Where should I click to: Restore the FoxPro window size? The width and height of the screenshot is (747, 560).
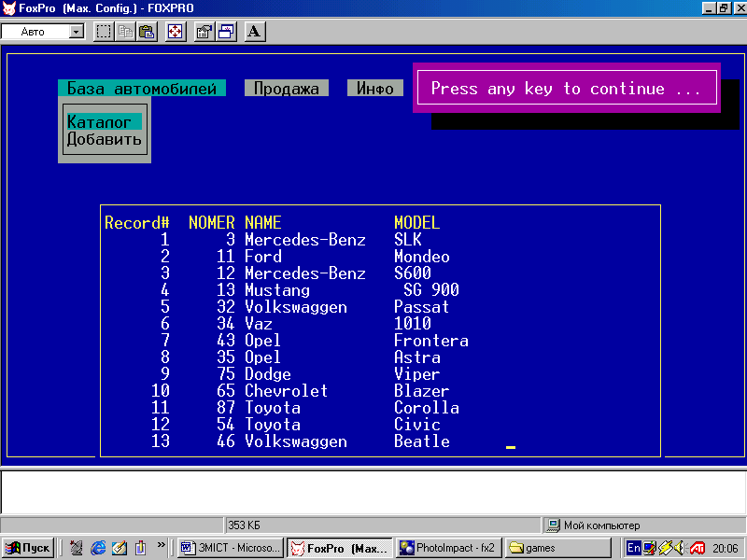pos(724,8)
